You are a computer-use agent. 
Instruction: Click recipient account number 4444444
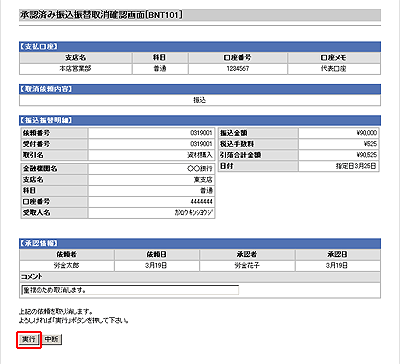[151, 202]
